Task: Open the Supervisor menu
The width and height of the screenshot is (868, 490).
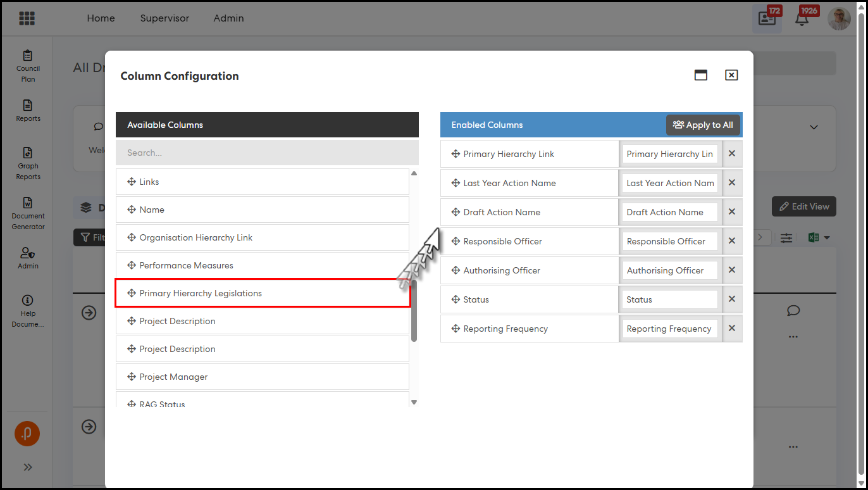Action: pos(164,18)
